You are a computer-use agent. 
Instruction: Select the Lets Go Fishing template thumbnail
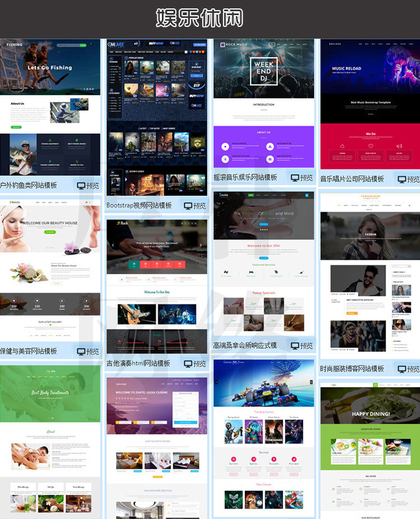50,107
